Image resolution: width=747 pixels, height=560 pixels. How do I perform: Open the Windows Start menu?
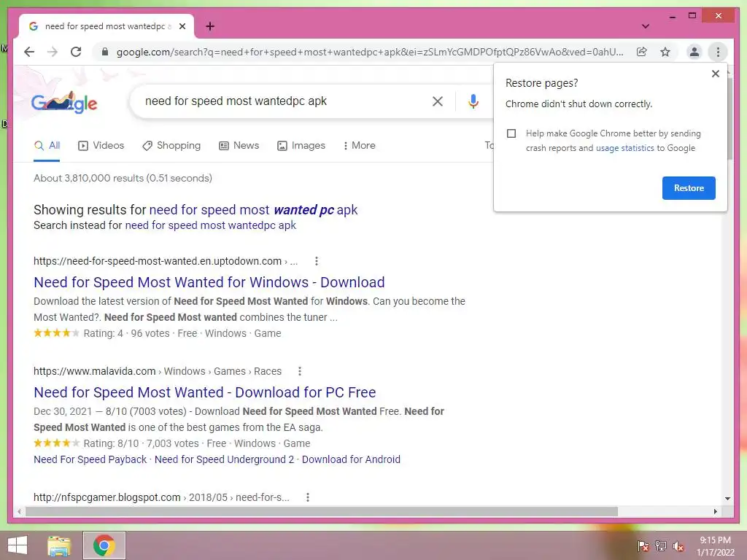18,545
